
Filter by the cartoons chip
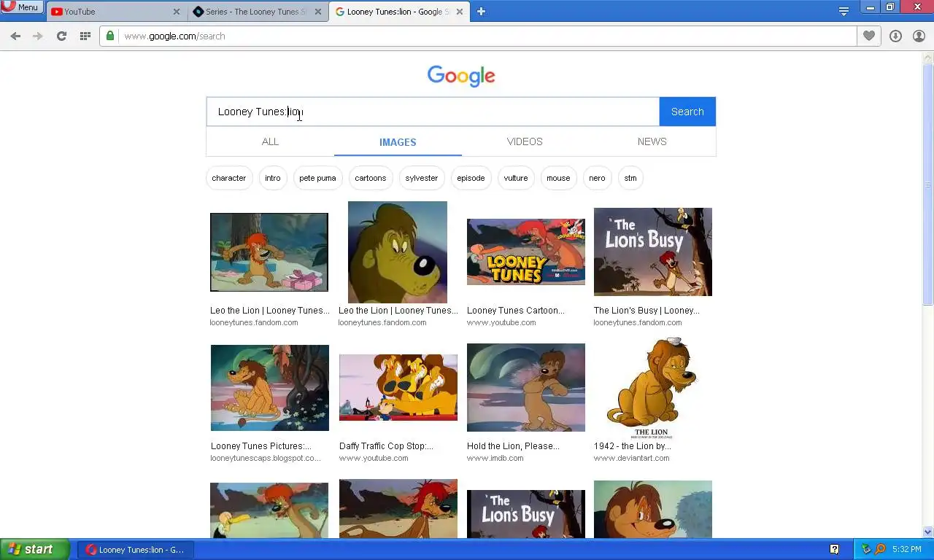pos(371,178)
